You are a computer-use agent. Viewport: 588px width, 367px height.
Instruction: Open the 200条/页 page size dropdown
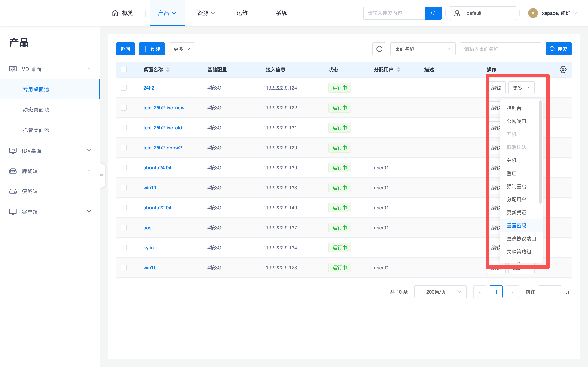tap(440, 292)
